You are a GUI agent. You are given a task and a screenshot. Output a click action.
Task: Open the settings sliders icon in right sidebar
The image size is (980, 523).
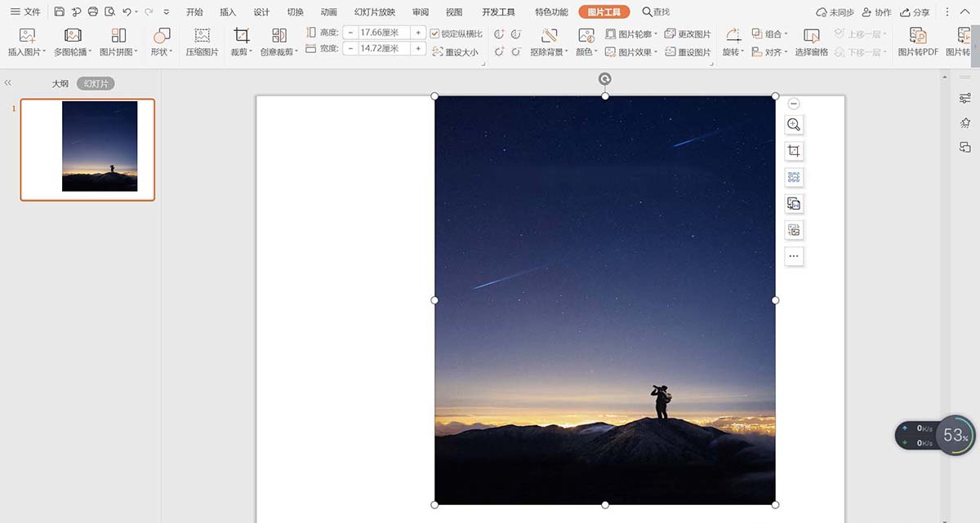(965, 98)
